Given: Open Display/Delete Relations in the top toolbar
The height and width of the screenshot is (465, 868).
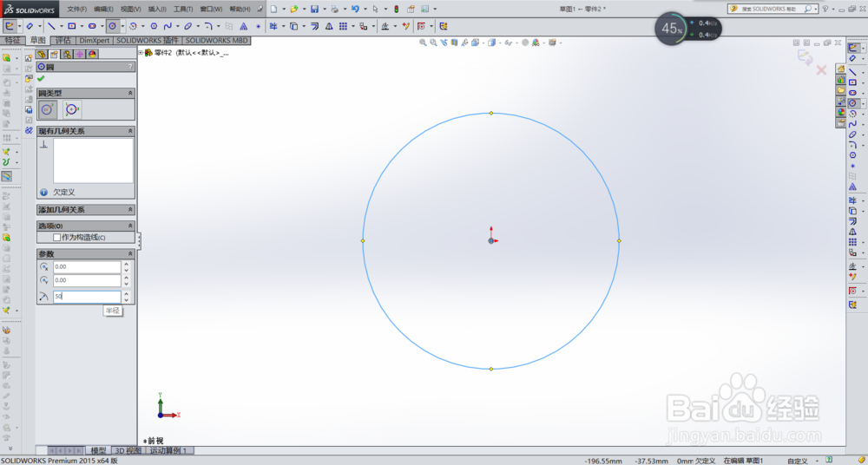Looking at the screenshot, I should coord(385,26).
